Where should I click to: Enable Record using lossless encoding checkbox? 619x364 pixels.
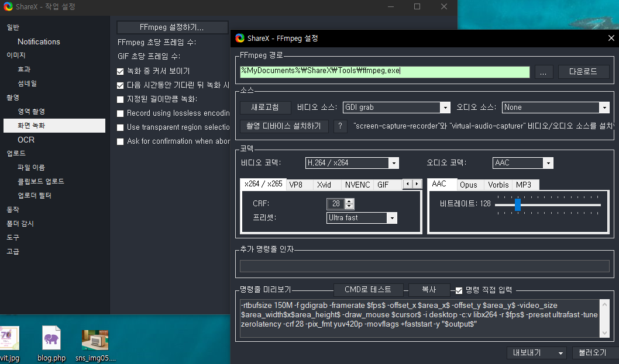click(x=121, y=113)
